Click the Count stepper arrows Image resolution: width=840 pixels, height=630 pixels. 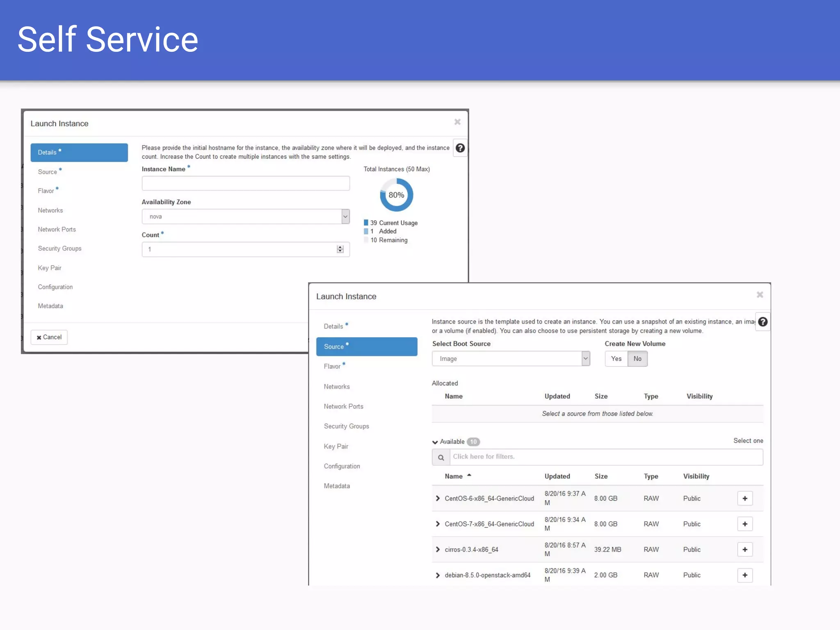click(x=340, y=249)
